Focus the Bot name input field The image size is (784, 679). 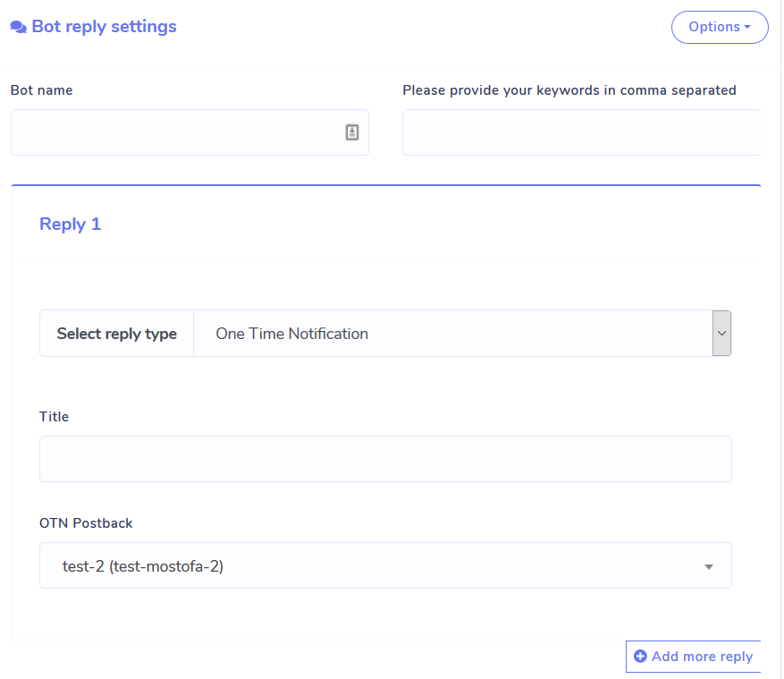click(190, 132)
